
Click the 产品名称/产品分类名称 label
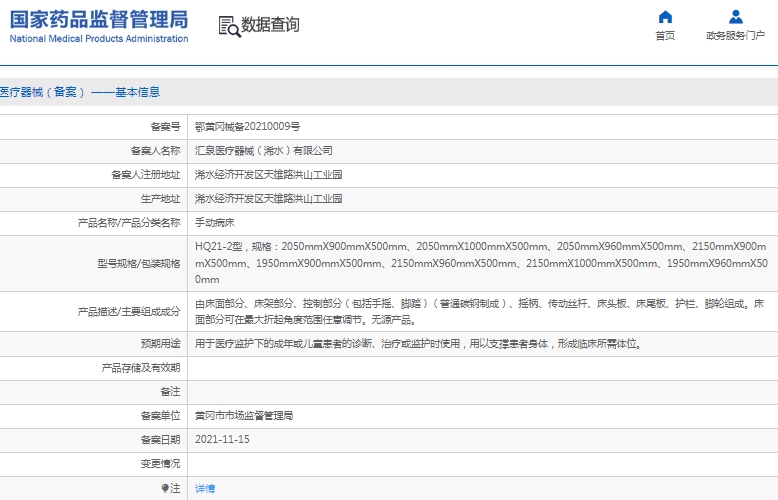tap(129, 223)
